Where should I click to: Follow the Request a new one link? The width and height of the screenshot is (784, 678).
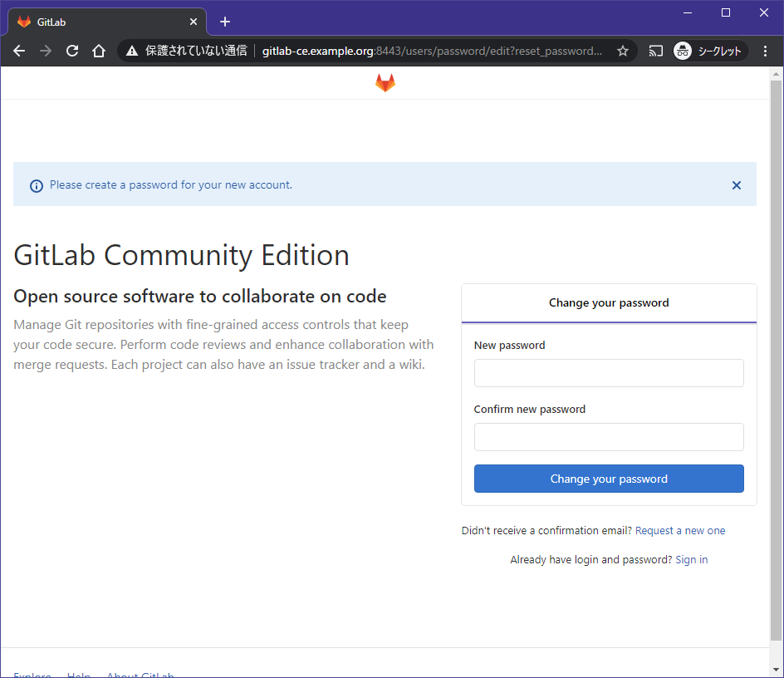pos(680,530)
